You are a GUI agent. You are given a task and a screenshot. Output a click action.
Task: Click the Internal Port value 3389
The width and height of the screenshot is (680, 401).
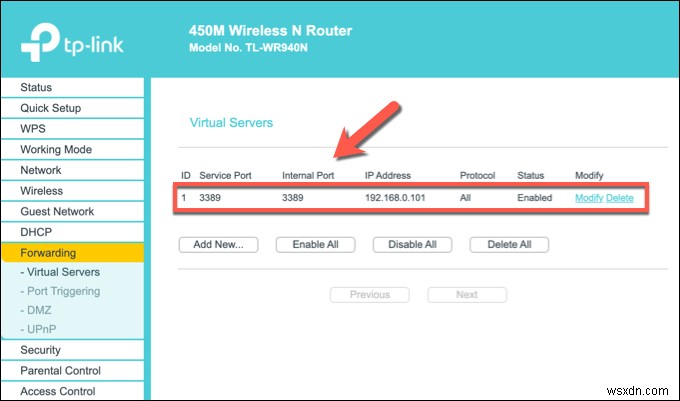[293, 198]
